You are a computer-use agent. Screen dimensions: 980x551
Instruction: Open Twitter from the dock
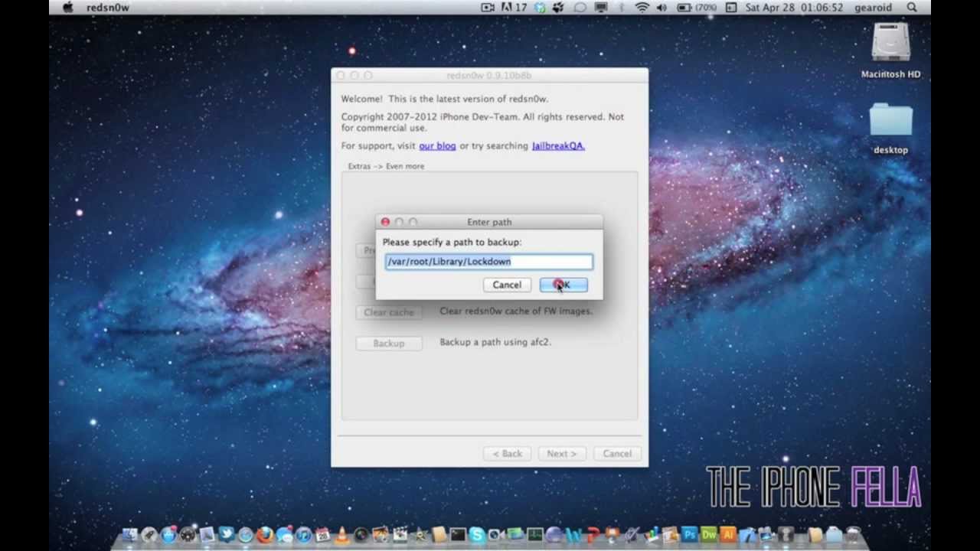point(226,534)
